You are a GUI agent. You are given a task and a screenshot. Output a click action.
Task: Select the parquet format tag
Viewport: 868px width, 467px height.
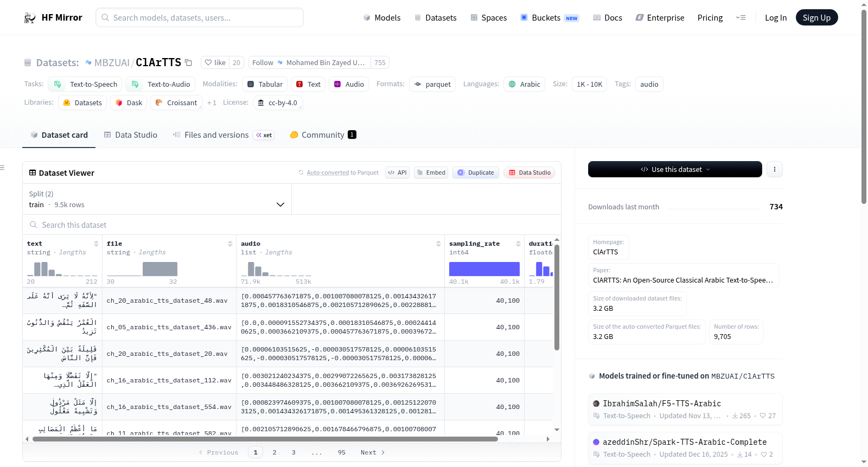pyautogui.click(x=432, y=84)
